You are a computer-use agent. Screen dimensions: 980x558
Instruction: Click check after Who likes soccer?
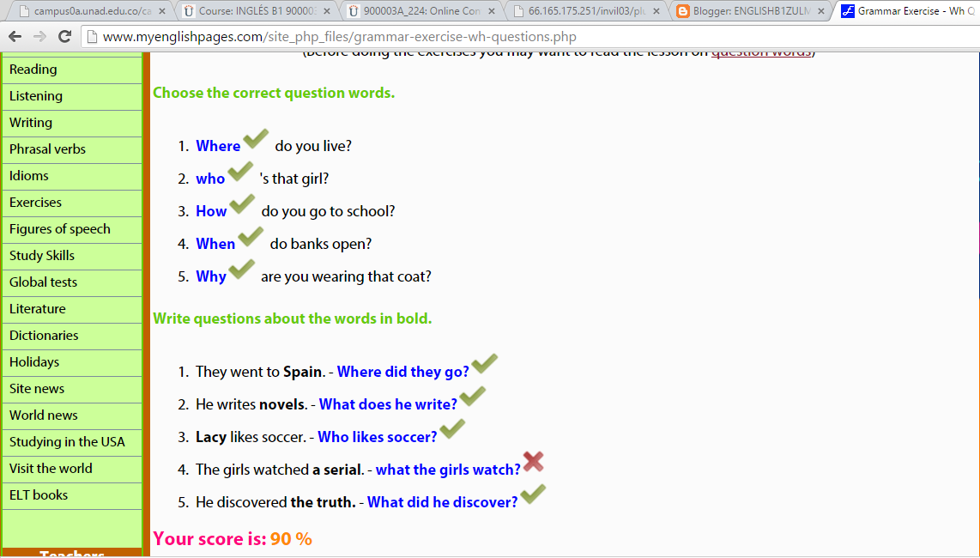[452, 429]
